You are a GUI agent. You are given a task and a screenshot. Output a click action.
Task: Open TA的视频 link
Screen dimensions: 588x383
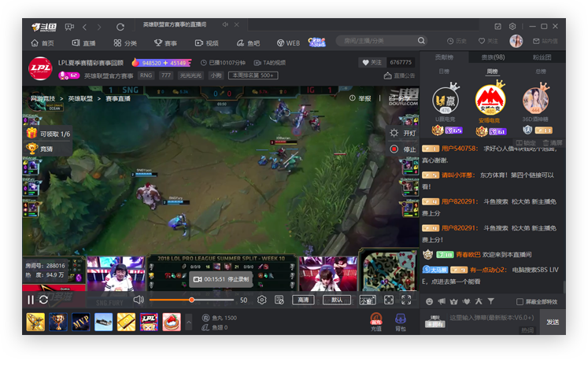pos(270,63)
